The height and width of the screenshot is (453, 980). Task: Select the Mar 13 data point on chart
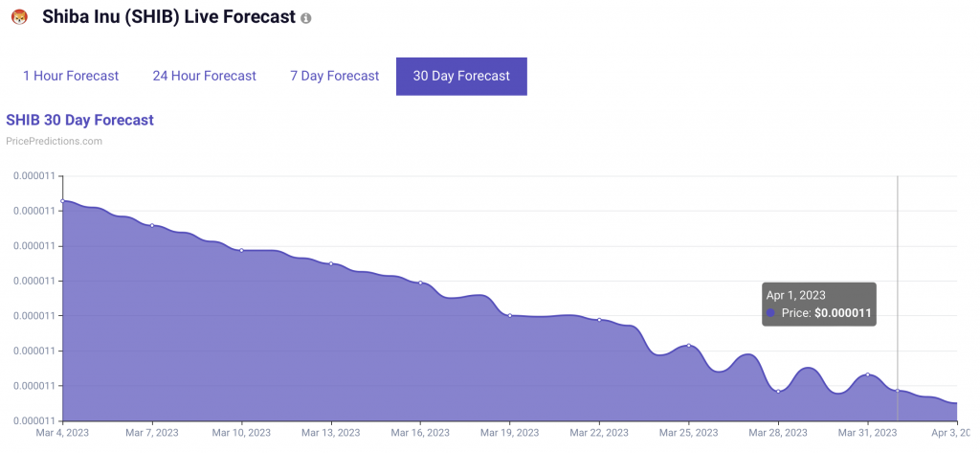coord(330,263)
